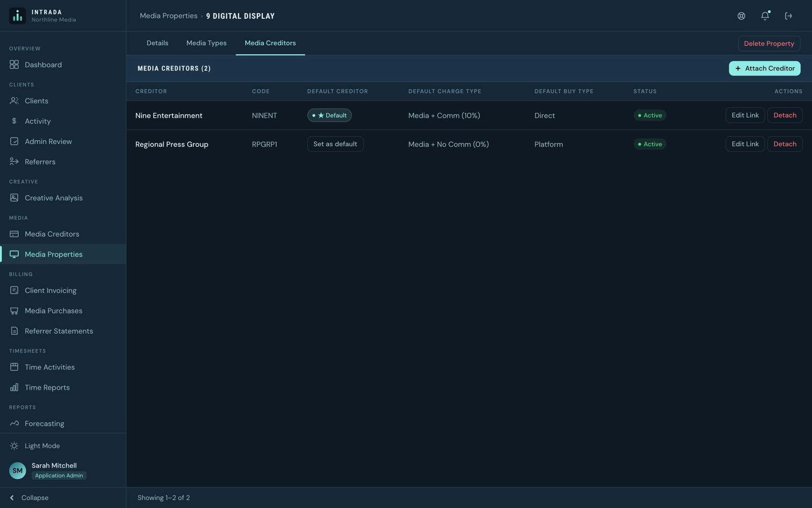
Task: Edit Link for Nine Entertainment
Action: (745, 115)
